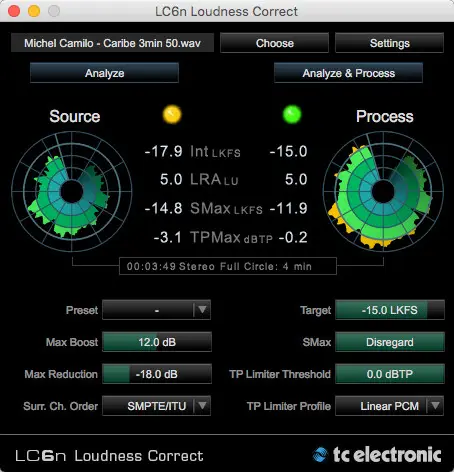
Task: Close the LC6n window with red button
Action: [x=14, y=11]
